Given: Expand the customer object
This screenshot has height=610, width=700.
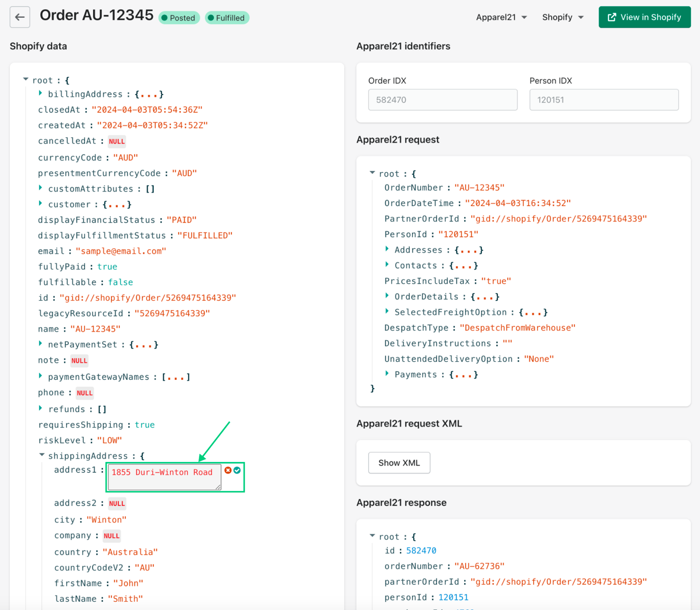Looking at the screenshot, I should [41, 203].
